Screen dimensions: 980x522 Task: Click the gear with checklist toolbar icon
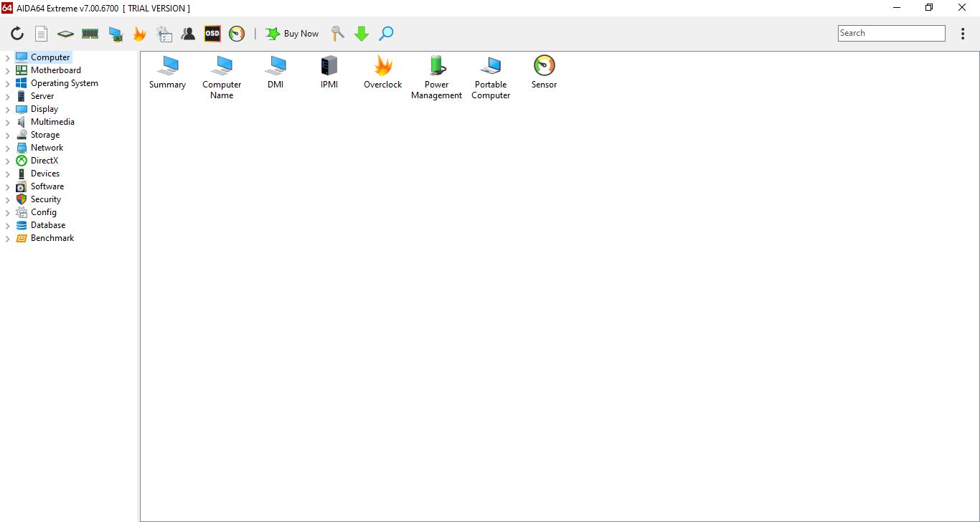pyautogui.click(x=164, y=34)
